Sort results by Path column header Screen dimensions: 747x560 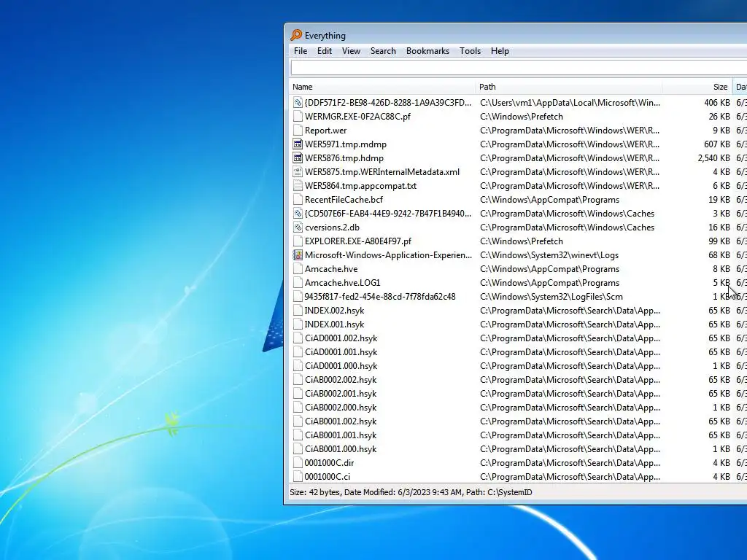point(569,87)
